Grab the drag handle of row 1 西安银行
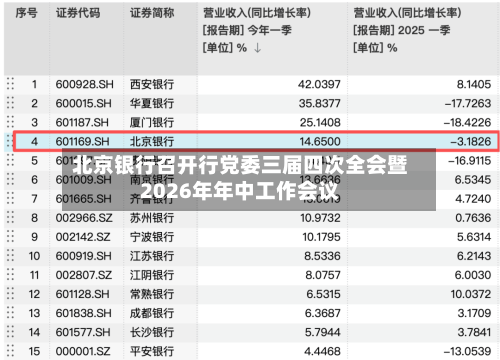500x360 pixels. 10,84
